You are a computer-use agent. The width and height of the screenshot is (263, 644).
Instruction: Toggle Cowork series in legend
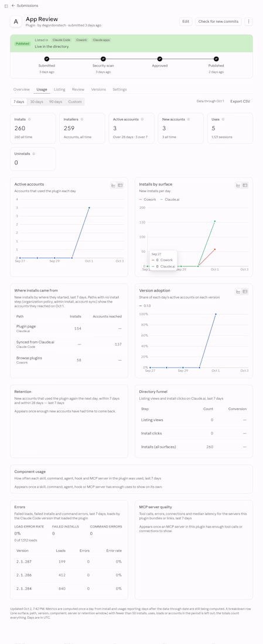coord(148,199)
